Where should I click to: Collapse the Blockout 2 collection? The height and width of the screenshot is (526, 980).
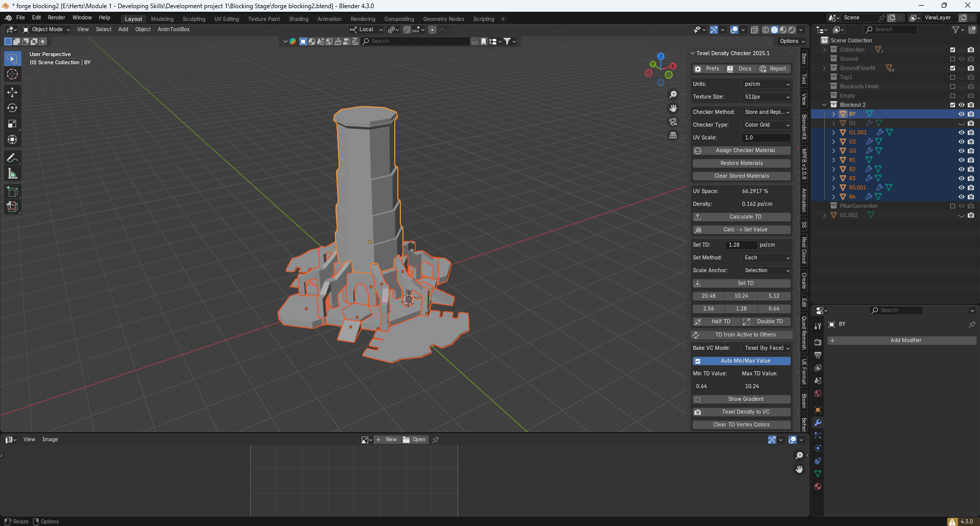(x=824, y=105)
